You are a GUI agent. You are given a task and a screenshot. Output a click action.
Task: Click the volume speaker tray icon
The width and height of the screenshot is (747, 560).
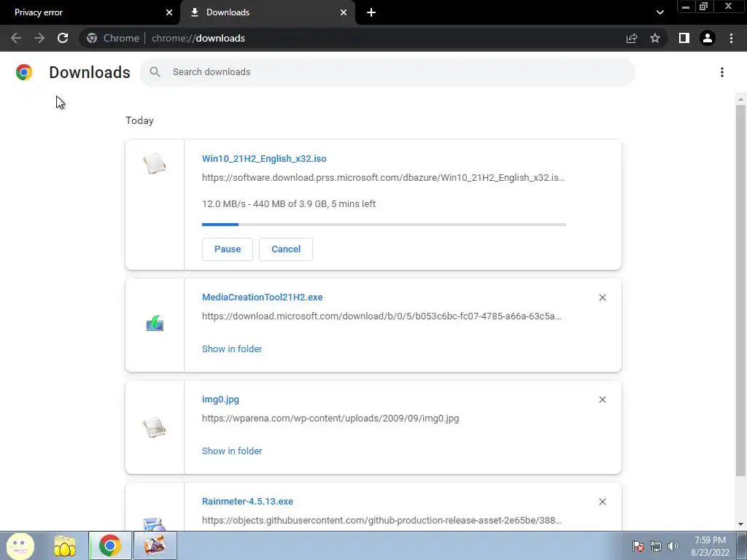(673, 546)
